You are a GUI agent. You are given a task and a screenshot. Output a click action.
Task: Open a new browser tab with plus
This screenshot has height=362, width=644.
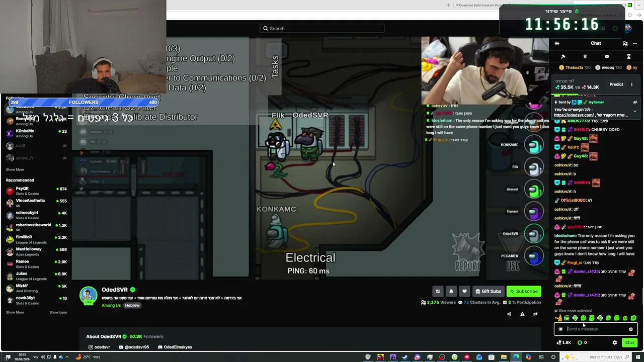pos(448,5)
